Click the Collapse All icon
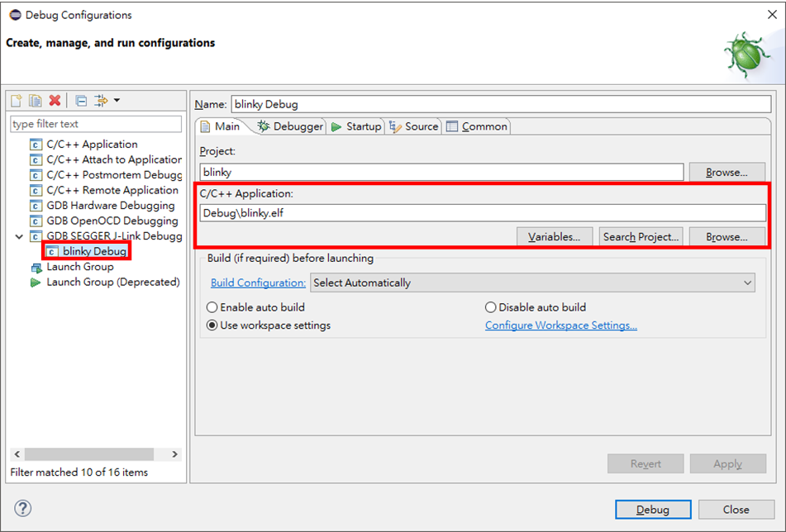This screenshot has height=532, width=786. [x=81, y=101]
